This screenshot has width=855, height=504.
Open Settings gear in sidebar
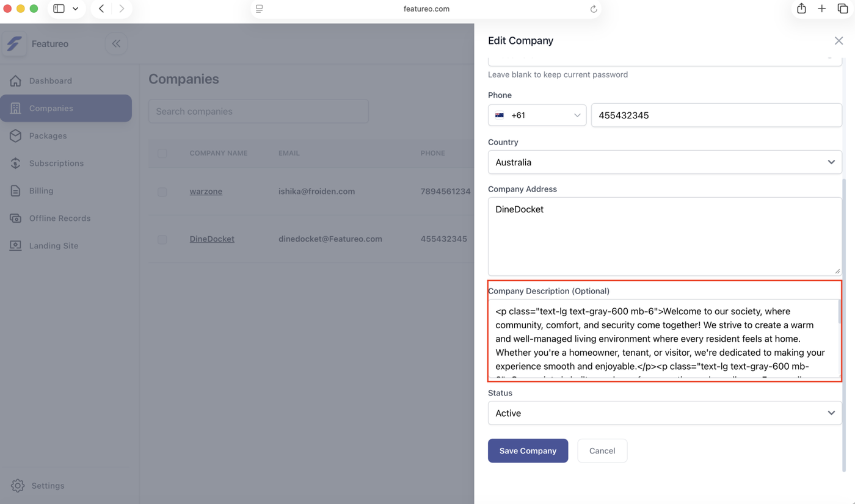click(18, 486)
